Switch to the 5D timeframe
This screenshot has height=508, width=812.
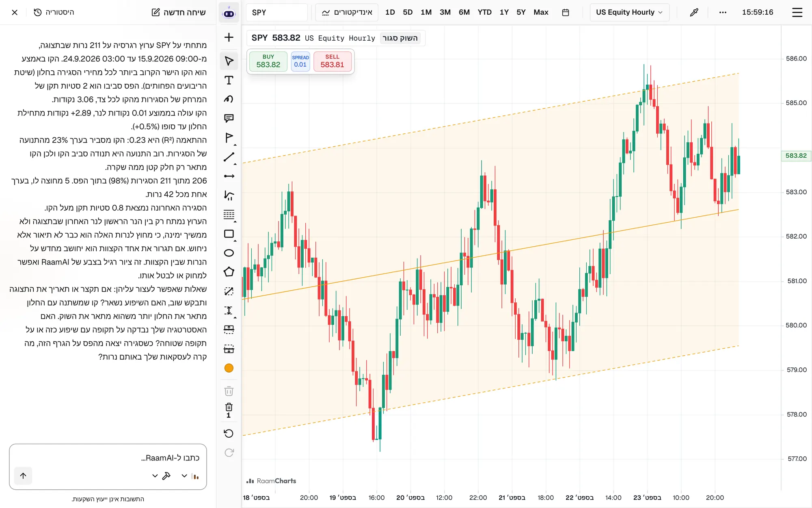[408, 12]
